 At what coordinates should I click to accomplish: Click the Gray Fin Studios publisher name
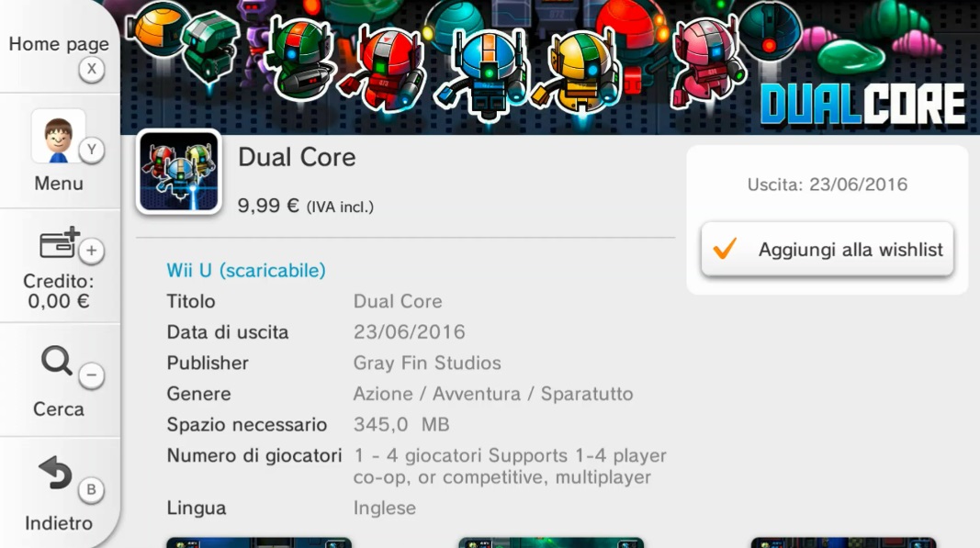click(427, 363)
